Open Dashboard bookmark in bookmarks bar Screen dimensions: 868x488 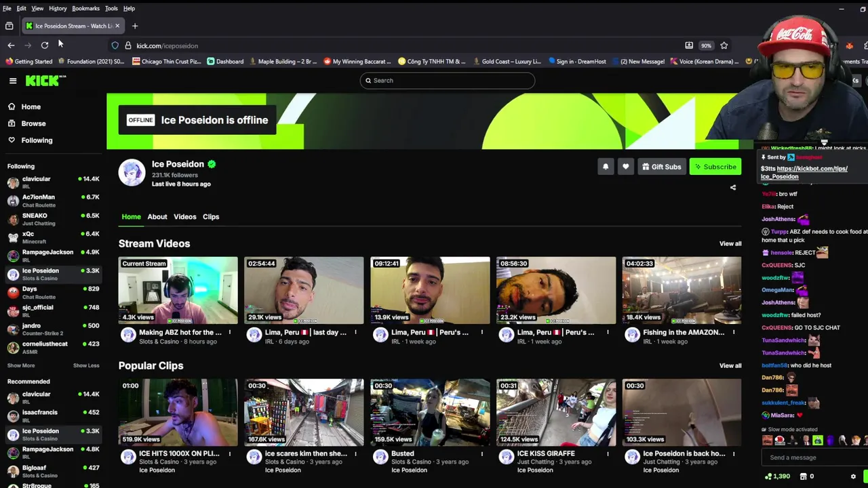pyautogui.click(x=225, y=61)
